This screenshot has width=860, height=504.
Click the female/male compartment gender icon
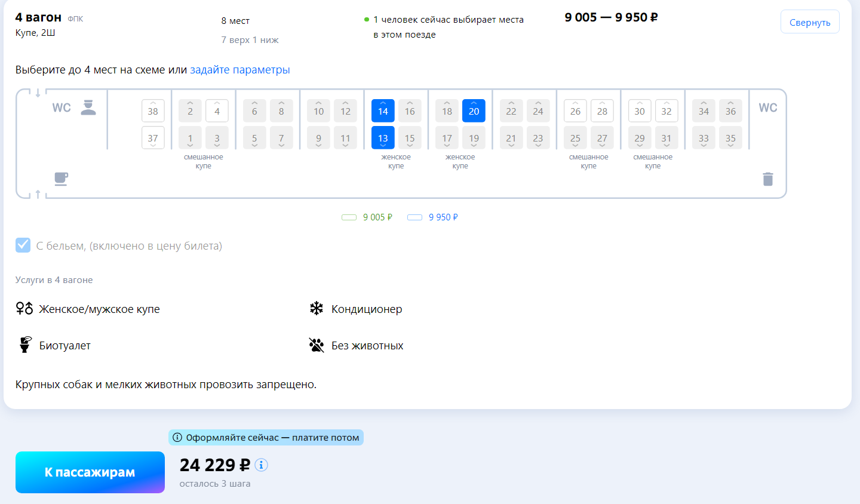24,309
